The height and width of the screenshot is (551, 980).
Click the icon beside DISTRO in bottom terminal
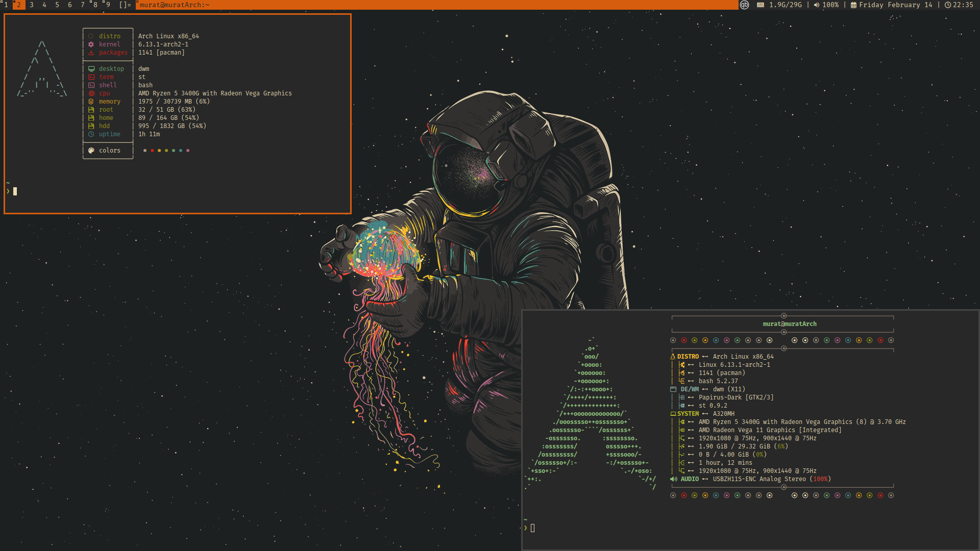pyautogui.click(x=673, y=357)
